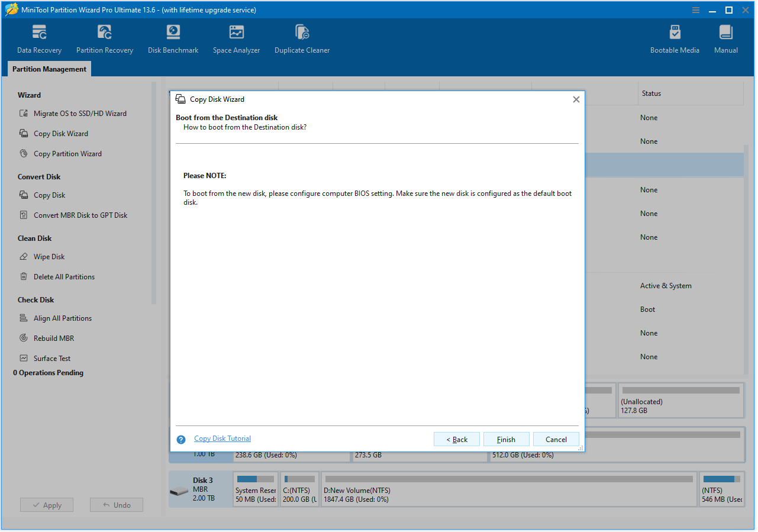Click the 0 Operations Pending text
This screenshot has width=758, height=532.
[48, 373]
